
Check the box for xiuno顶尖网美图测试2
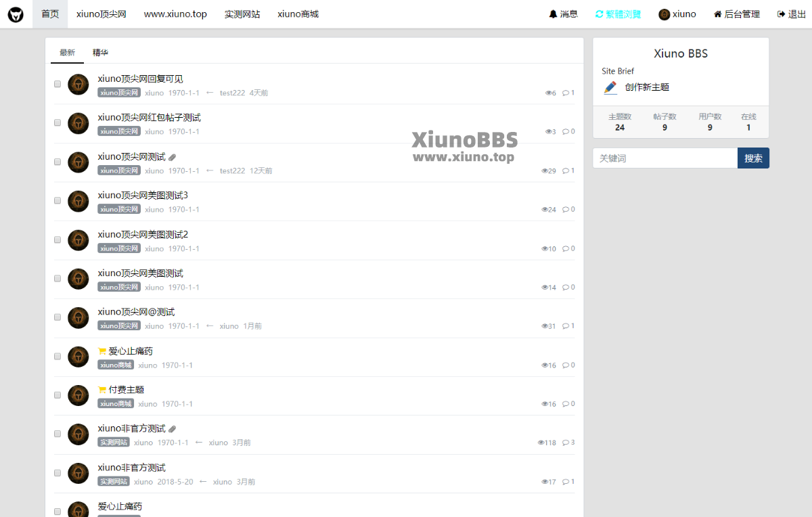point(58,240)
